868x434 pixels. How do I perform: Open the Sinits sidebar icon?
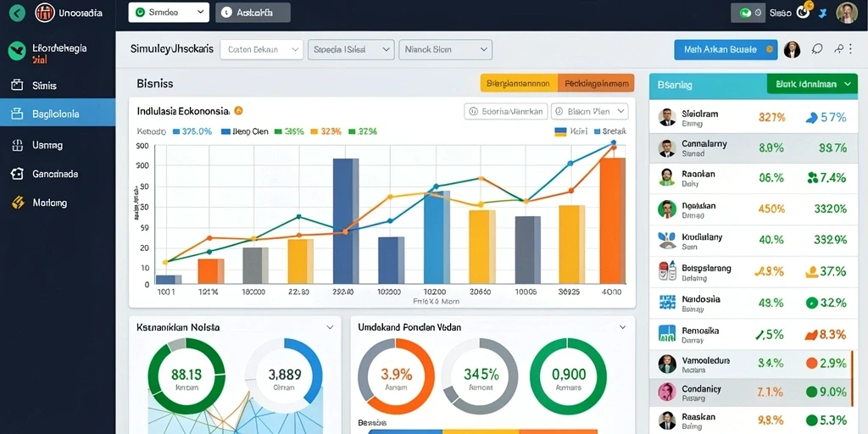[17, 86]
